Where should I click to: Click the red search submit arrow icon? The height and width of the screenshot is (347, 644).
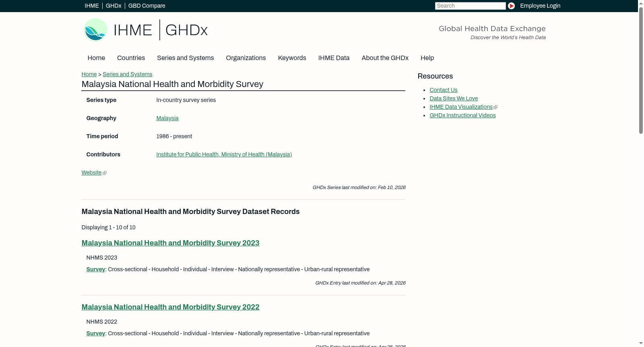tap(511, 6)
